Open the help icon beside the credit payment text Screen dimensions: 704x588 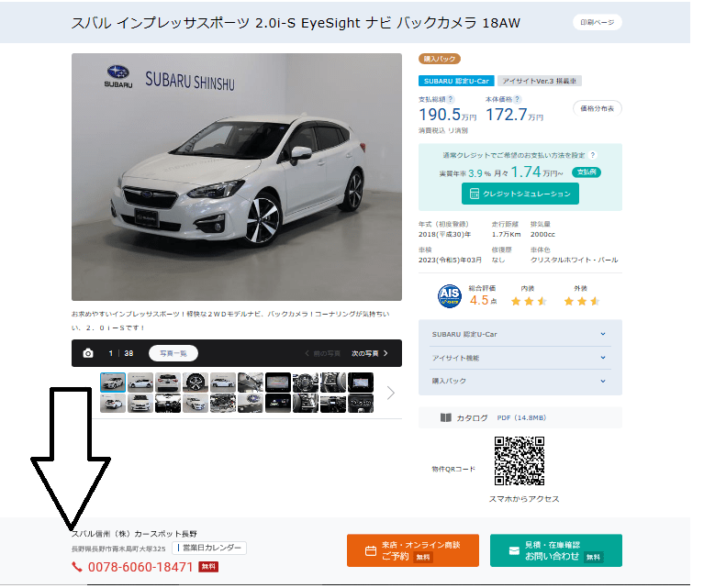pos(593,155)
